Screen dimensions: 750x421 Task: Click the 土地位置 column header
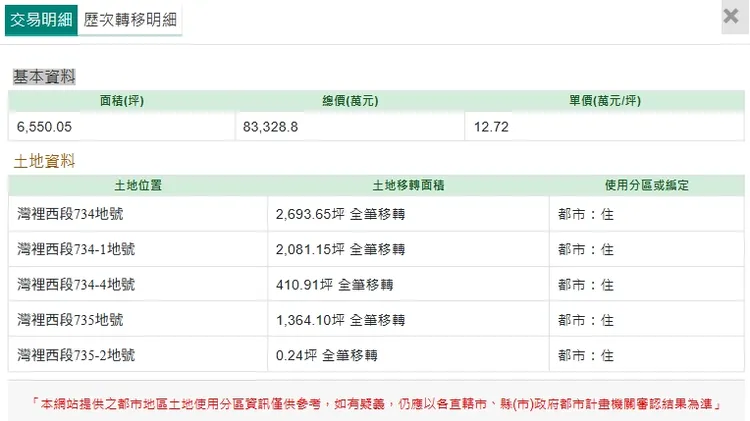pos(138,185)
